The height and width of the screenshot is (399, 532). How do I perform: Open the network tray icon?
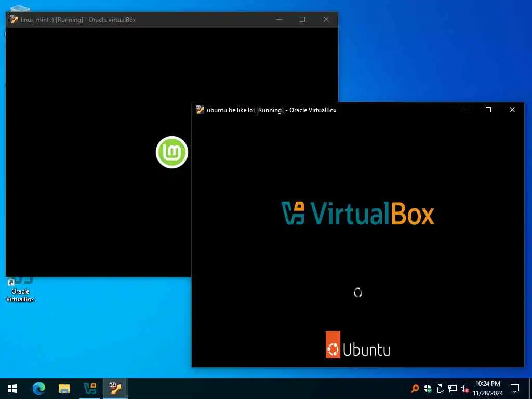click(x=453, y=389)
